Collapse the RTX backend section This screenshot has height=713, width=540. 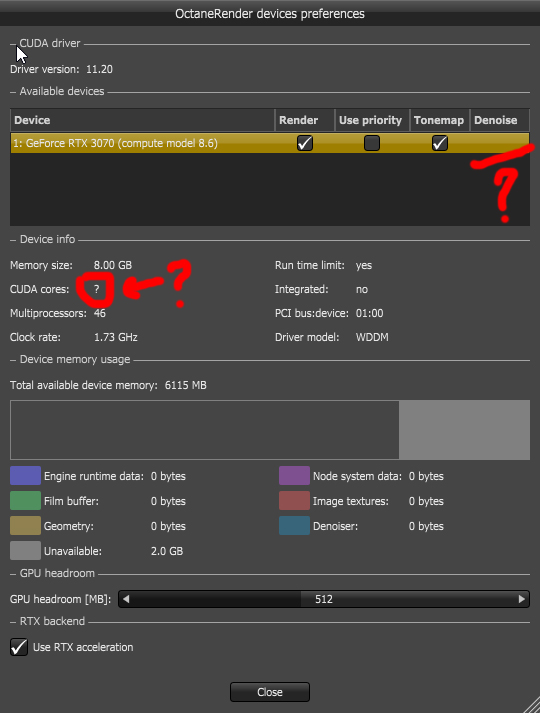click(13, 622)
